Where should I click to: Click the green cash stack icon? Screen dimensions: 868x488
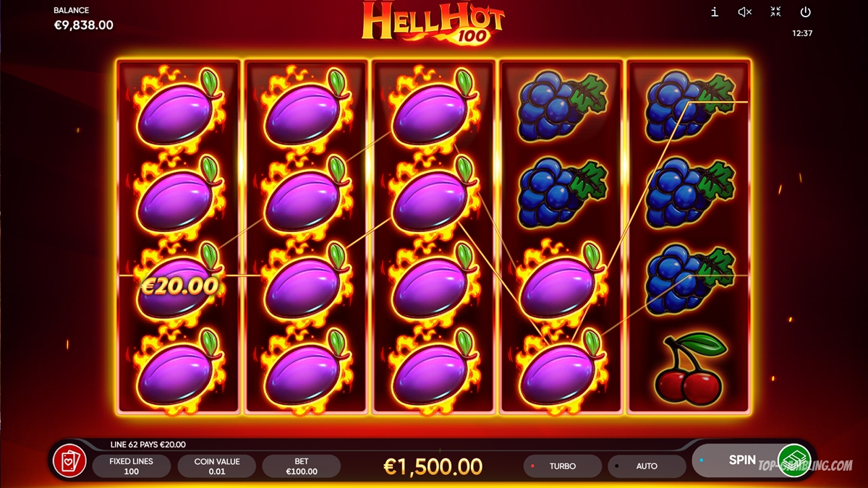(794, 459)
